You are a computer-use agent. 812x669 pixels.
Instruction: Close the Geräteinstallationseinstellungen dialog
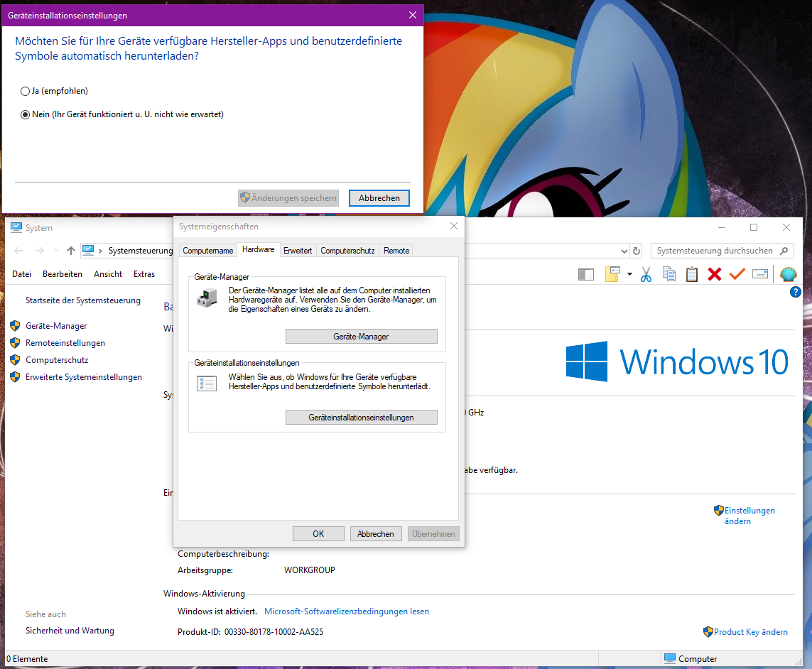pos(413,15)
